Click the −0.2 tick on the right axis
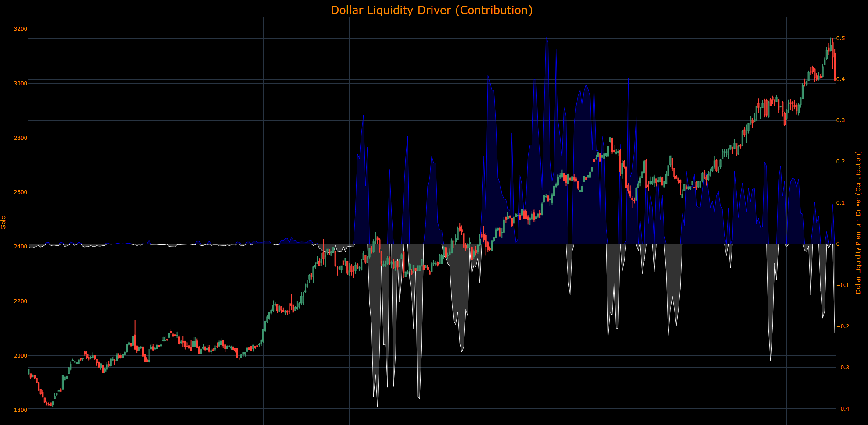The height and width of the screenshot is (425, 868). tap(843, 326)
